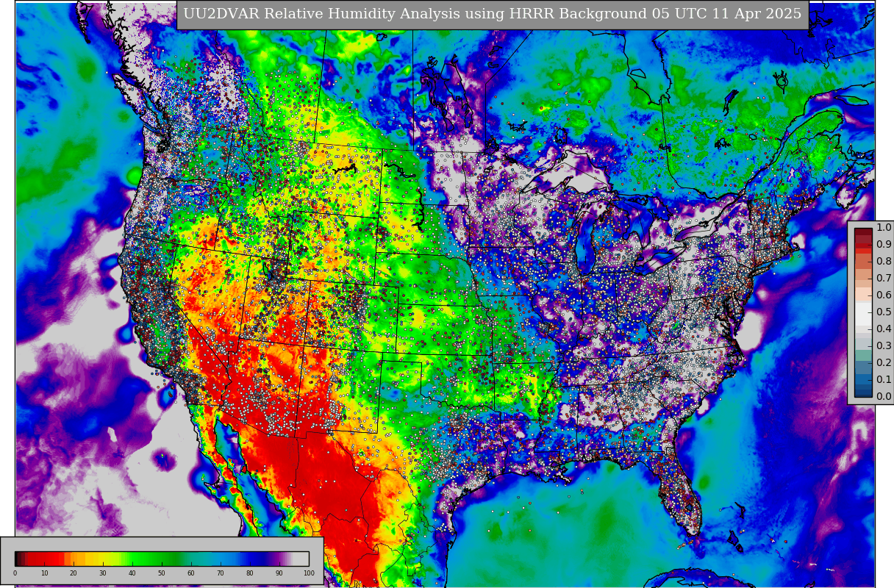Click the 10 tick label on humidity colorbar
The image size is (894, 588).
pyautogui.click(x=44, y=573)
